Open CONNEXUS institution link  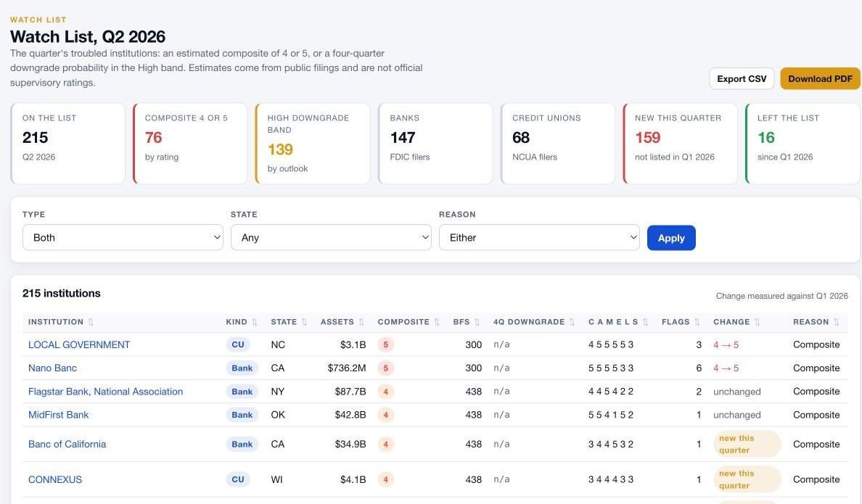(x=55, y=479)
